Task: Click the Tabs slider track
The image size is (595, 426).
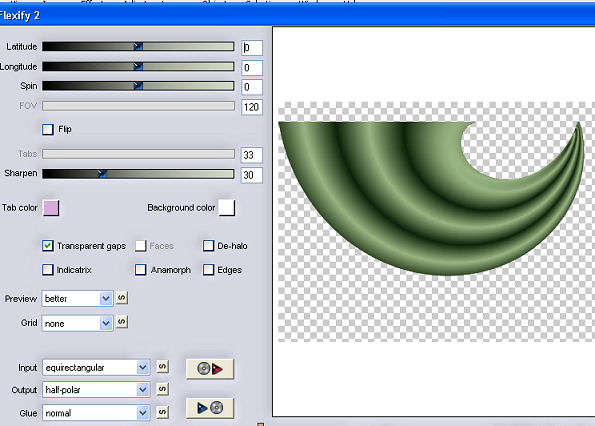Action: tap(138, 154)
